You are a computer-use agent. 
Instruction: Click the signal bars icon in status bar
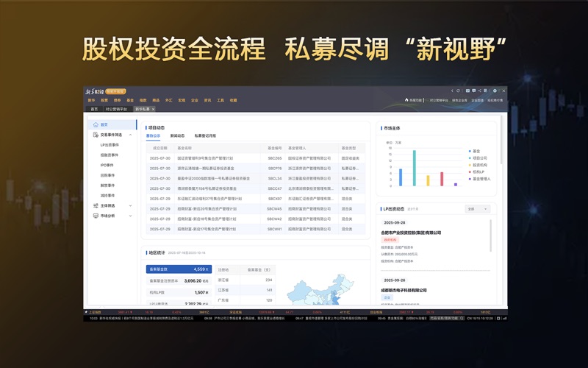[x=504, y=318]
